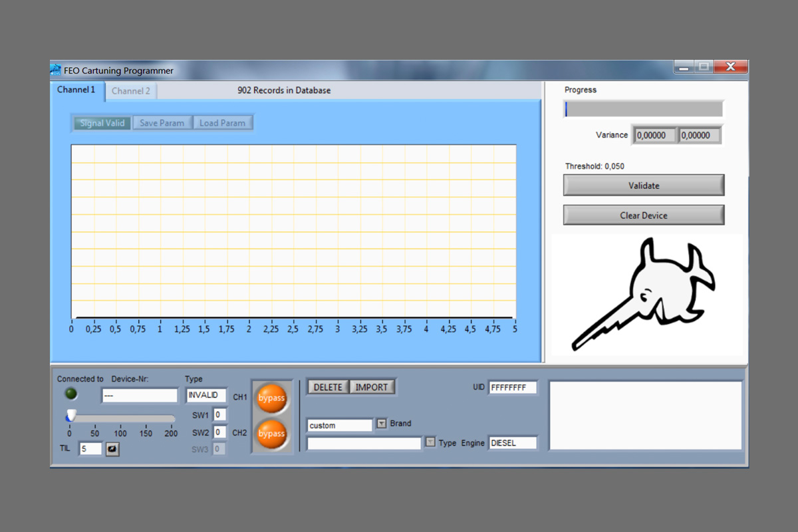This screenshot has width=798, height=532.
Task: Click the Device-Nr input field
Action: coord(140,396)
